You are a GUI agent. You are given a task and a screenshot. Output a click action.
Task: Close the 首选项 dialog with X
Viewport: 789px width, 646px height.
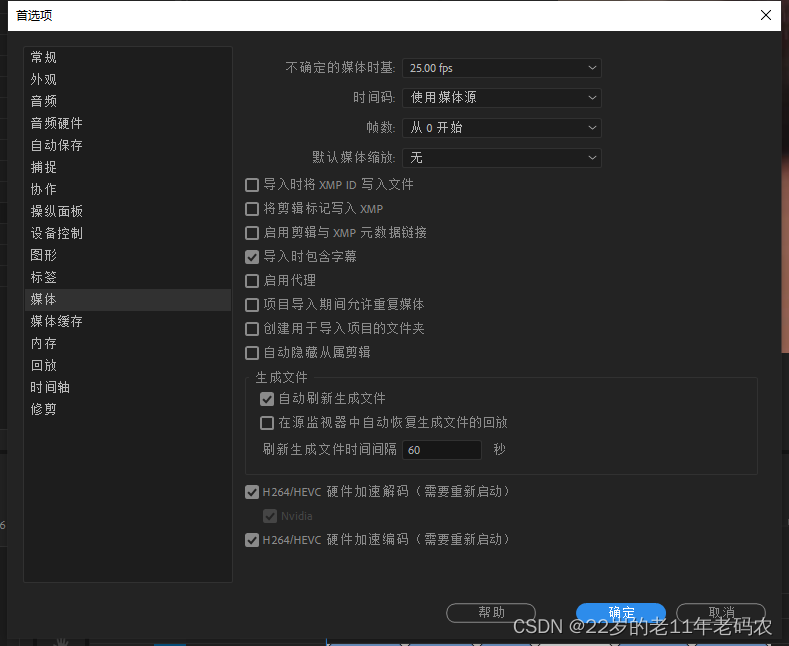[766, 15]
